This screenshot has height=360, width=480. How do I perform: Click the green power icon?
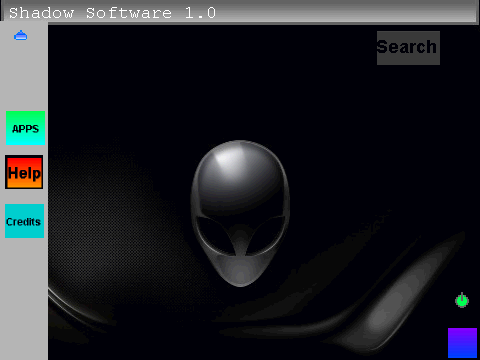tap(462, 300)
